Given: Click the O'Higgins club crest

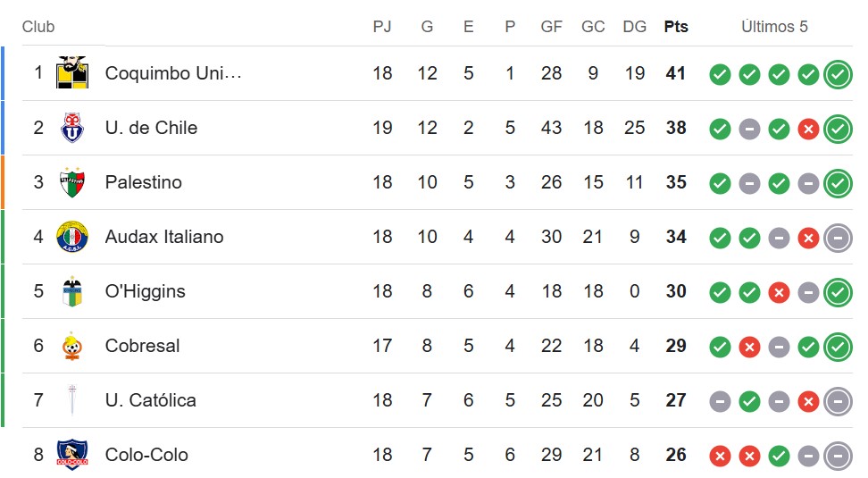Looking at the screenshot, I should [x=72, y=291].
